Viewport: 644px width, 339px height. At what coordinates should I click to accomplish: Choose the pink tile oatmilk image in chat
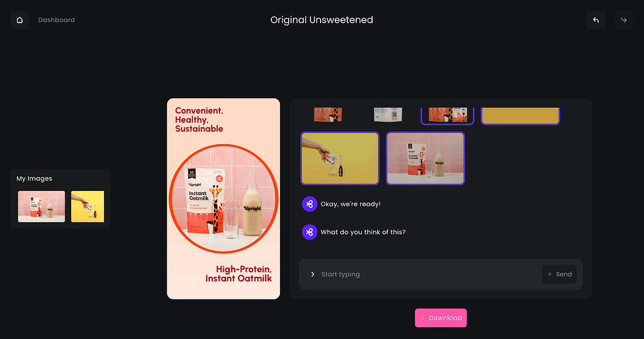(426, 158)
